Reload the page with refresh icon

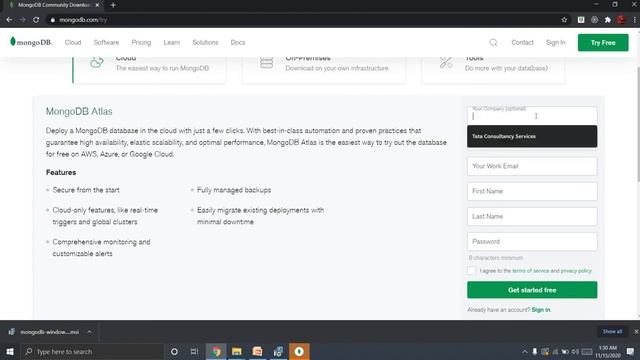tap(36, 20)
